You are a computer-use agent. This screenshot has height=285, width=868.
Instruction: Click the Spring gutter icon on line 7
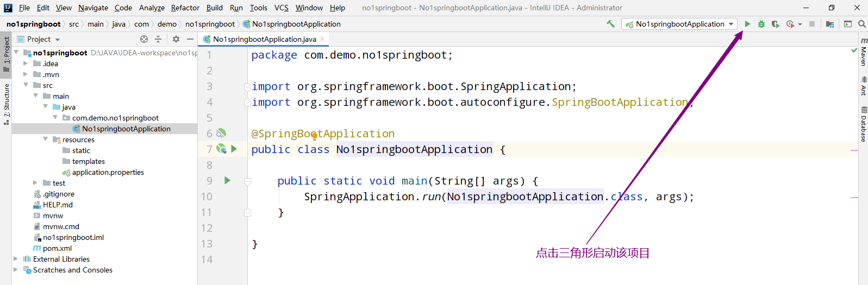click(x=221, y=149)
